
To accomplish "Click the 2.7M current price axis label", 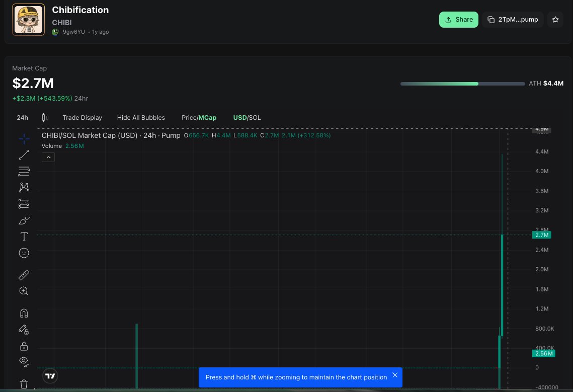I will coord(542,235).
